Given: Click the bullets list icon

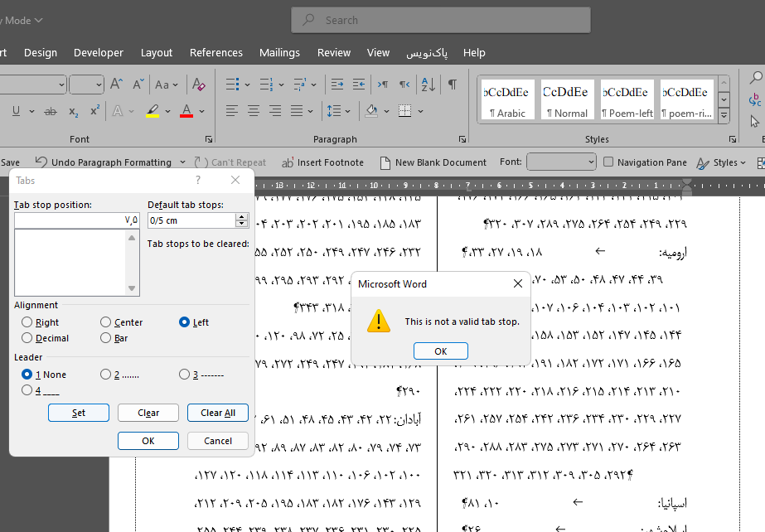Looking at the screenshot, I should point(233,85).
